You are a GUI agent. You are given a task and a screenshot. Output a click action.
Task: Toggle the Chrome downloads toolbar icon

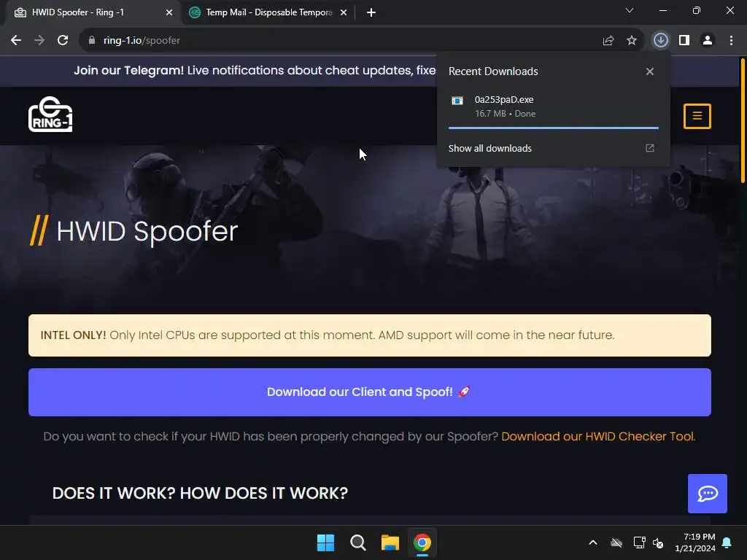tap(661, 41)
